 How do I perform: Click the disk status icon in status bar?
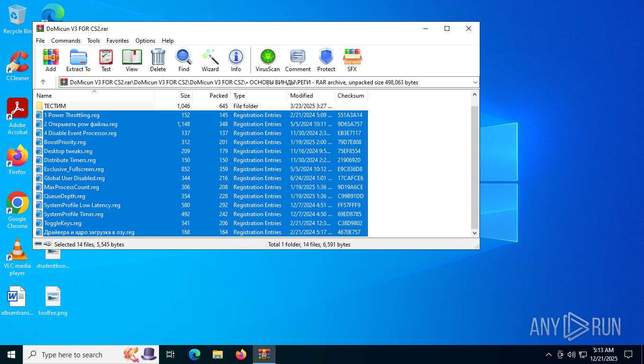[x=38, y=244]
